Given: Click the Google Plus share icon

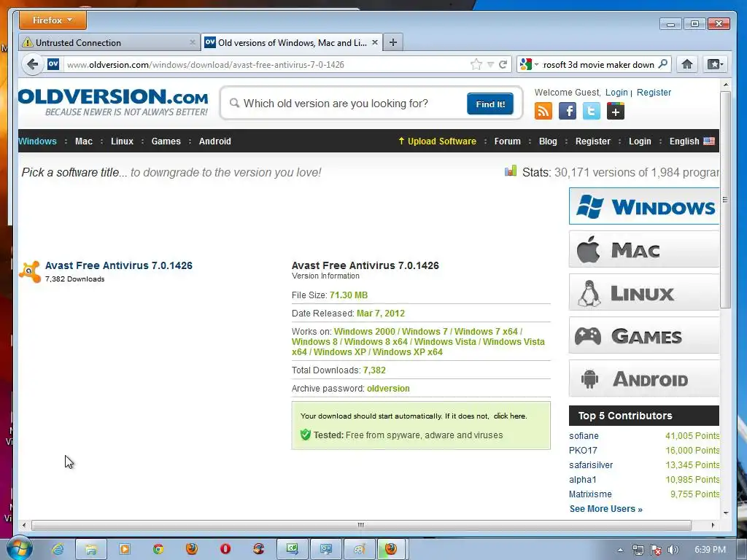Looking at the screenshot, I should [616, 112].
